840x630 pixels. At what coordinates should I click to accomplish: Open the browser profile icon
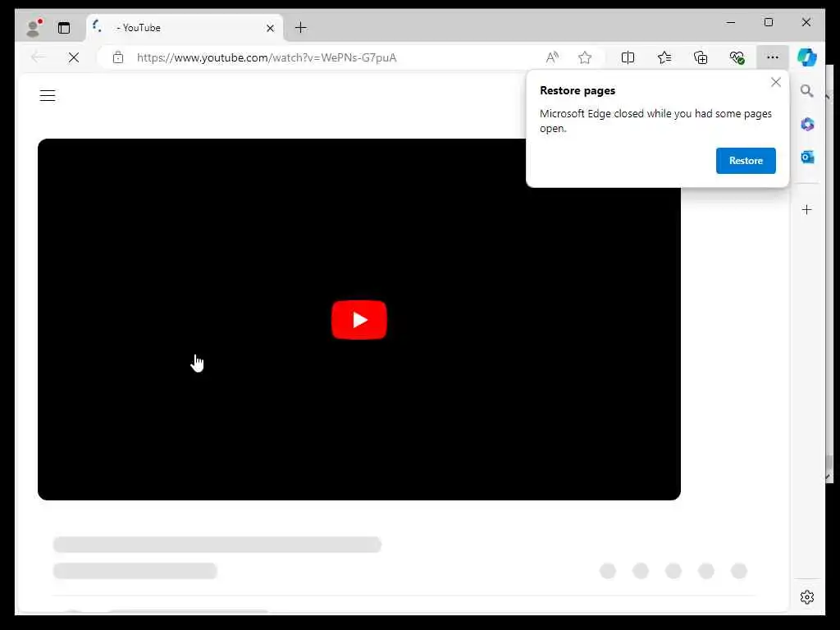tap(34, 27)
